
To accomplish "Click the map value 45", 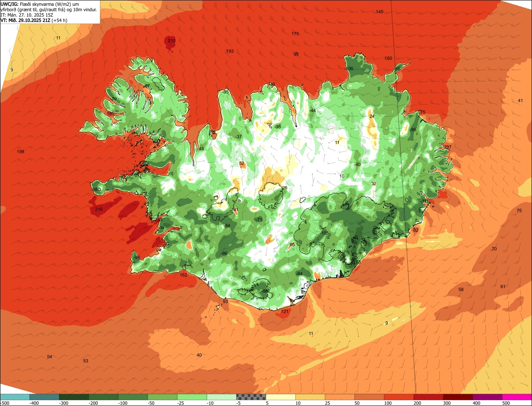I will point(202,149).
